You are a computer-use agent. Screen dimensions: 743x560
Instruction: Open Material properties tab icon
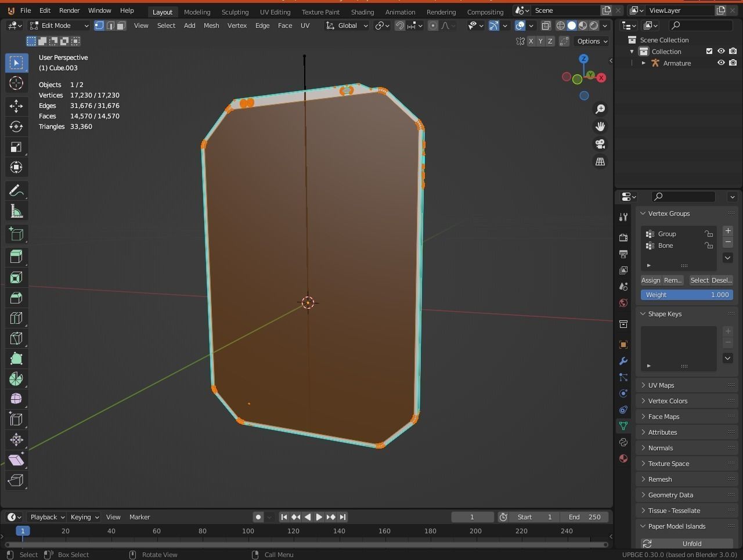coord(623,458)
